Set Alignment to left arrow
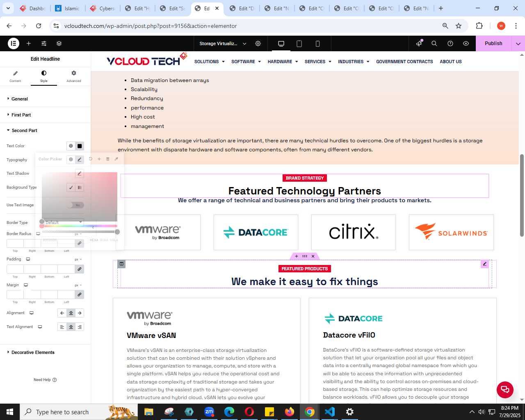The height and width of the screenshot is (420, 525). tap(62, 313)
